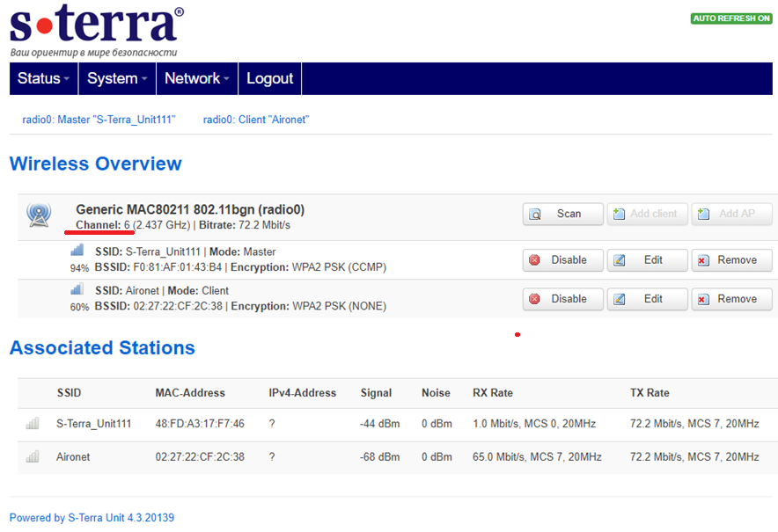Image resolution: width=778 pixels, height=532 pixels.
Task: Click Aironet in Associated Stations table
Action: pyautogui.click(x=73, y=456)
